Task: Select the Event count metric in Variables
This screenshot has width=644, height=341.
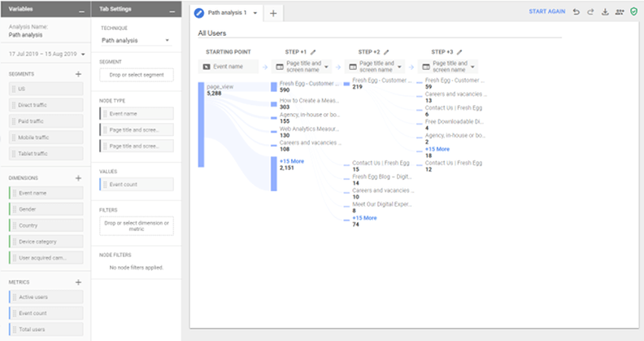Action: [46, 313]
